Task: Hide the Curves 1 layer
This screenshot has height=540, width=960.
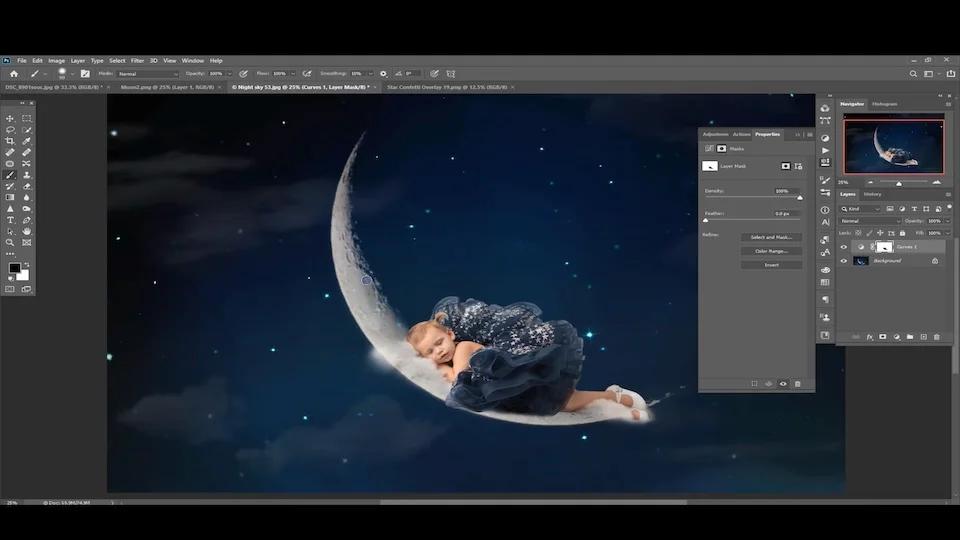Action: click(x=843, y=247)
